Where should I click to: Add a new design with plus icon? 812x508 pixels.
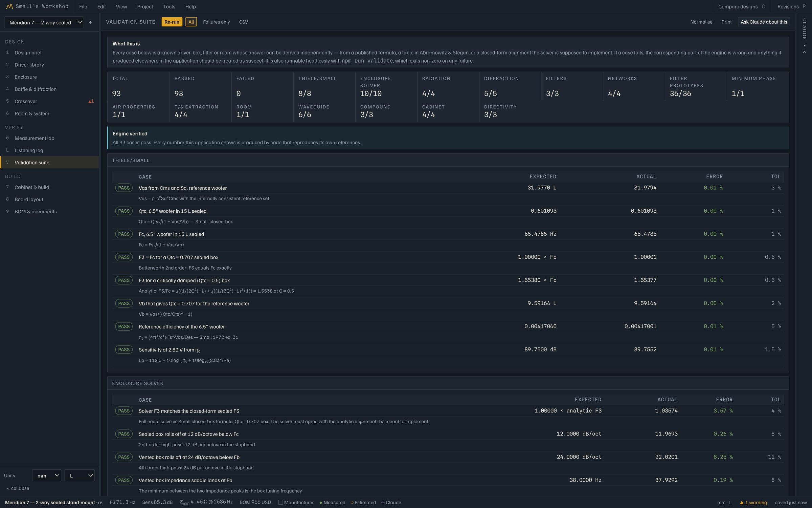point(90,22)
